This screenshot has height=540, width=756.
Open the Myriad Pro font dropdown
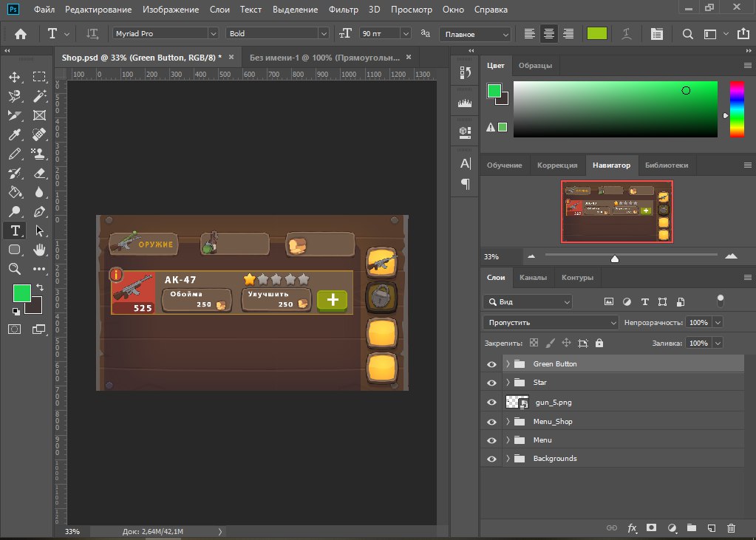[x=213, y=34]
